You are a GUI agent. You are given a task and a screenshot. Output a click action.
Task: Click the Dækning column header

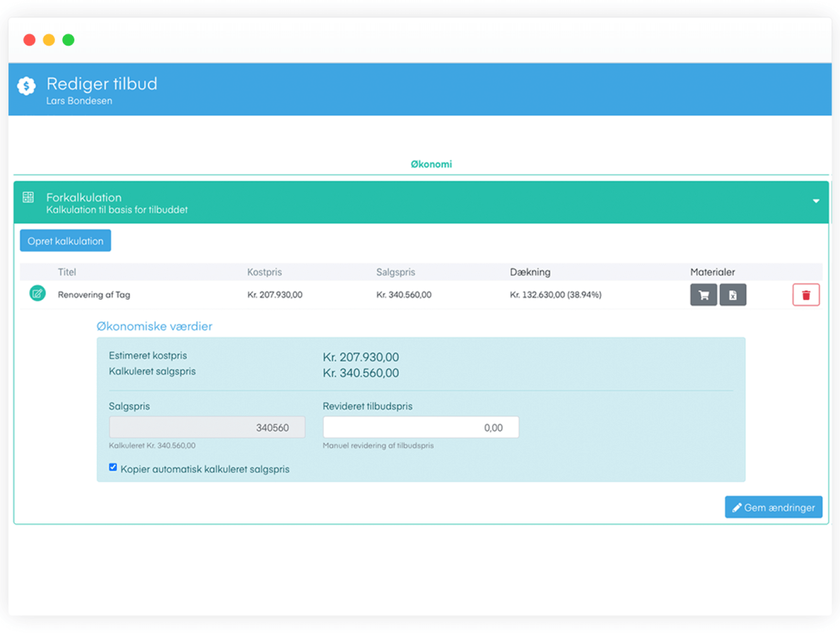(530, 272)
